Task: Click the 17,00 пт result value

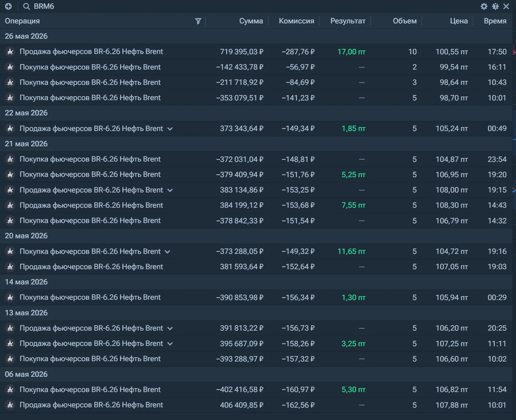Action: click(x=351, y=52)
